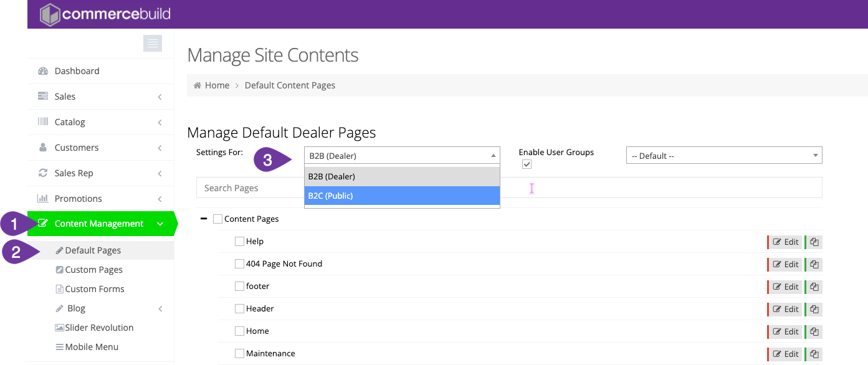
Task: Click the copy icon for Help page
Action: 814,242
